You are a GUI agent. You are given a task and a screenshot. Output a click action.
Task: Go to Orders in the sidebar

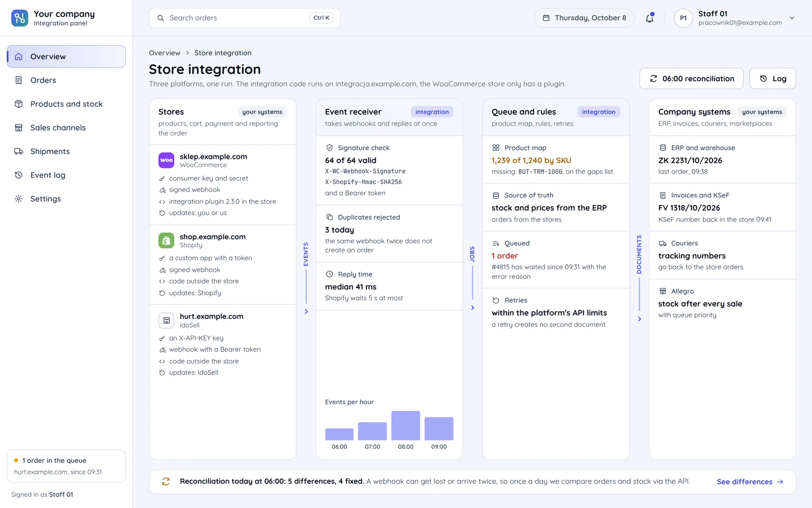click(x=66, y=80)
